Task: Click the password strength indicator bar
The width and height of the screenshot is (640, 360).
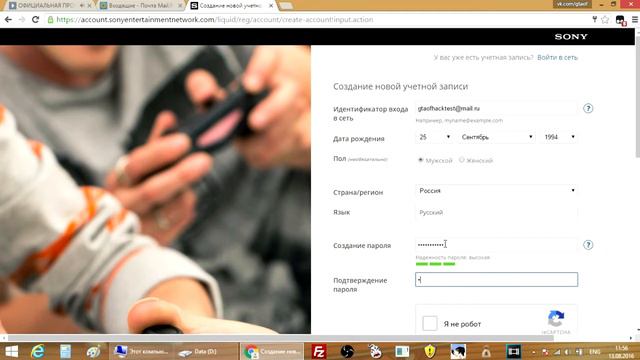Action: pos(435,264)
